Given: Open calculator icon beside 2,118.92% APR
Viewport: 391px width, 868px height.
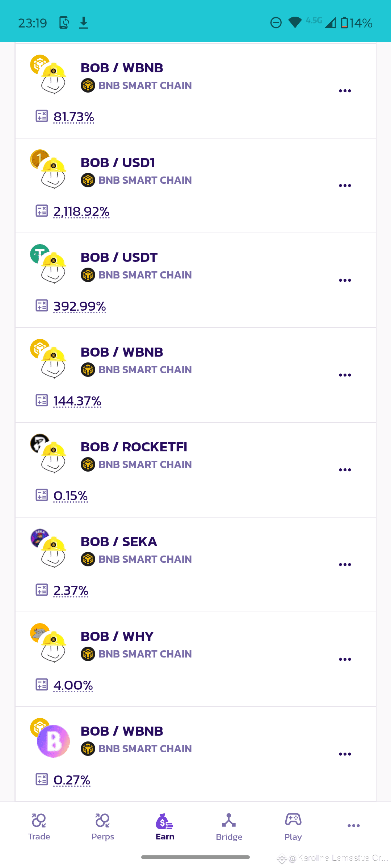Looking at the screenshot, I should 42,210.
